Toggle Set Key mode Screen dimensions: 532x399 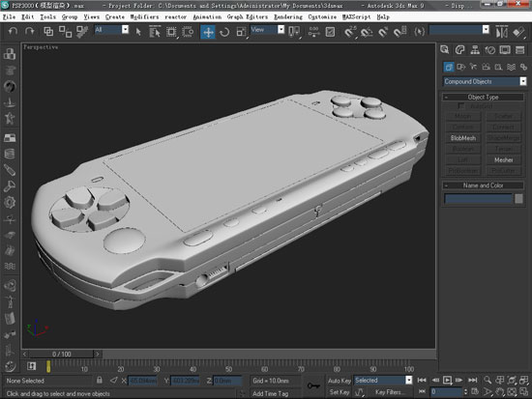click(340, 392)
